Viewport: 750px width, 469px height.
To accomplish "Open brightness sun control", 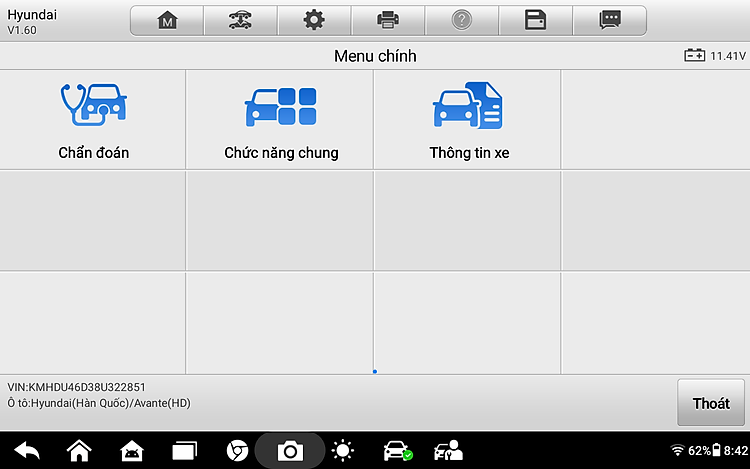I will pyautogui.click(x=343, y=451).
